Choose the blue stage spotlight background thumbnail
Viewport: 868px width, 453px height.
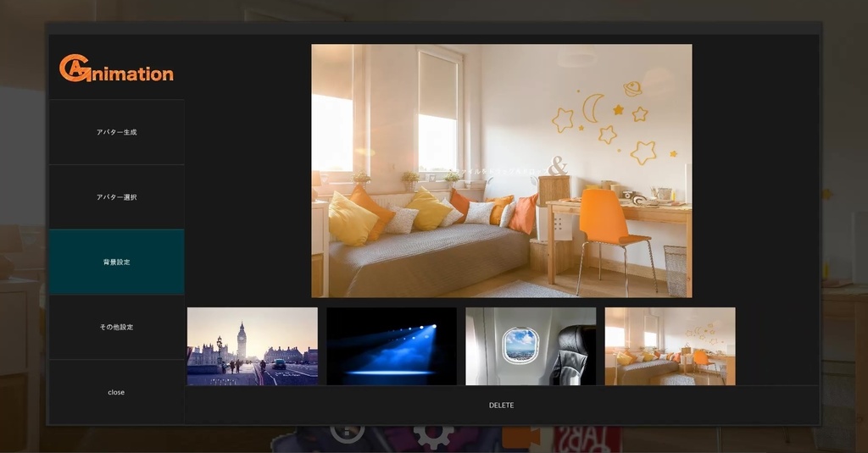coord(392,346)
